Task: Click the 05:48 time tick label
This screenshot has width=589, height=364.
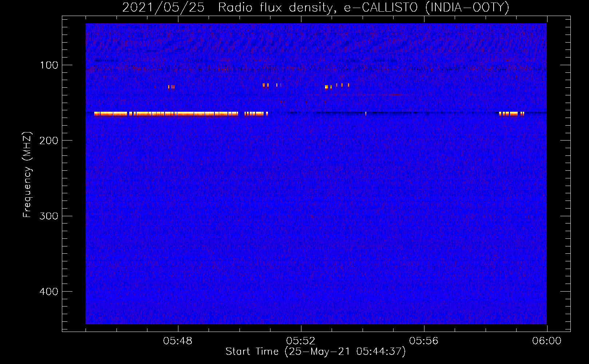Action: click(x=178, y=341)
